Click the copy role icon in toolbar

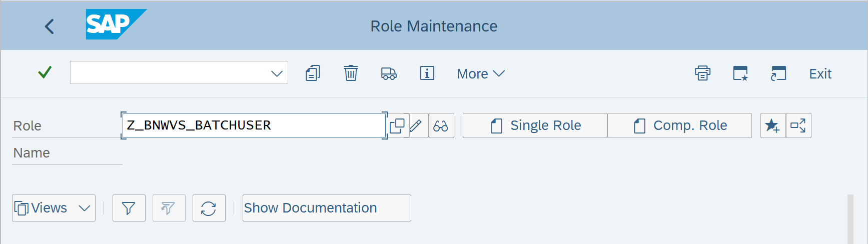313,73
